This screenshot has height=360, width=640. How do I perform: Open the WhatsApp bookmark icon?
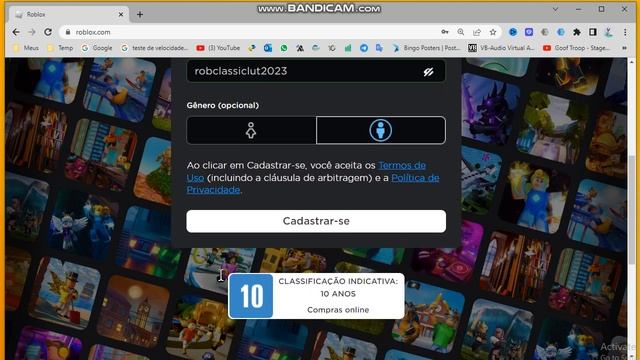284,48
